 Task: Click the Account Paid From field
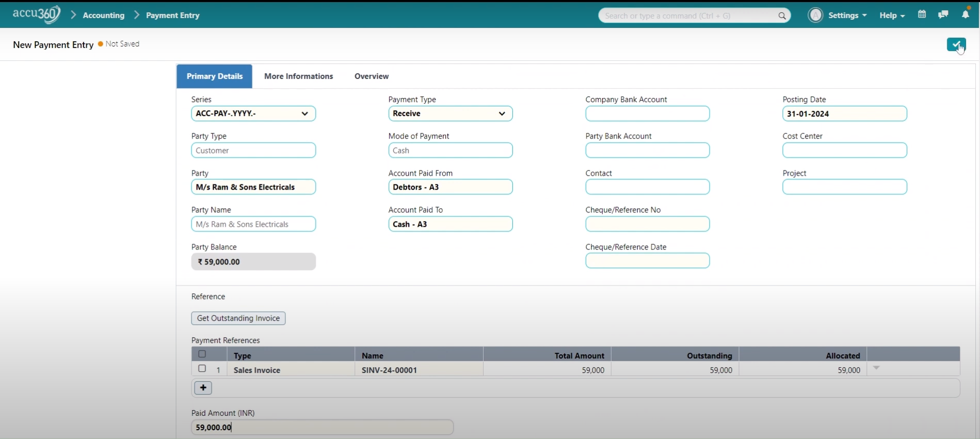(451, 187)
